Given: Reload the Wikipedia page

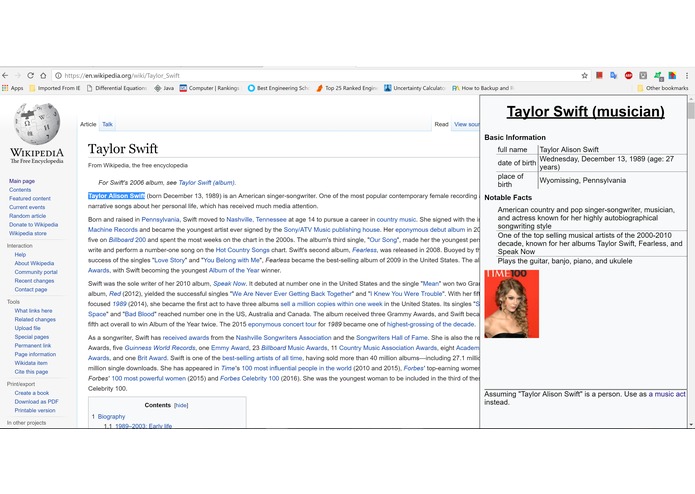Looking at the screenshot, I should (31, 75).
